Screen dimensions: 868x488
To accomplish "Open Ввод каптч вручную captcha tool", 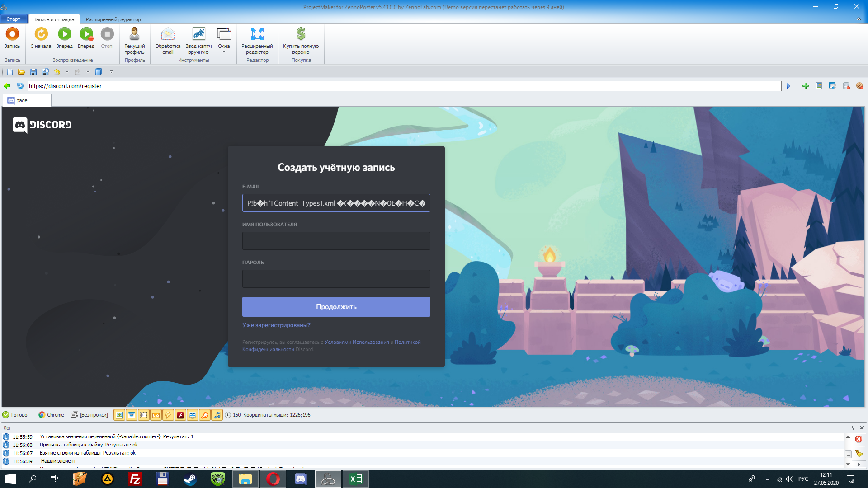I will point(198,41).
